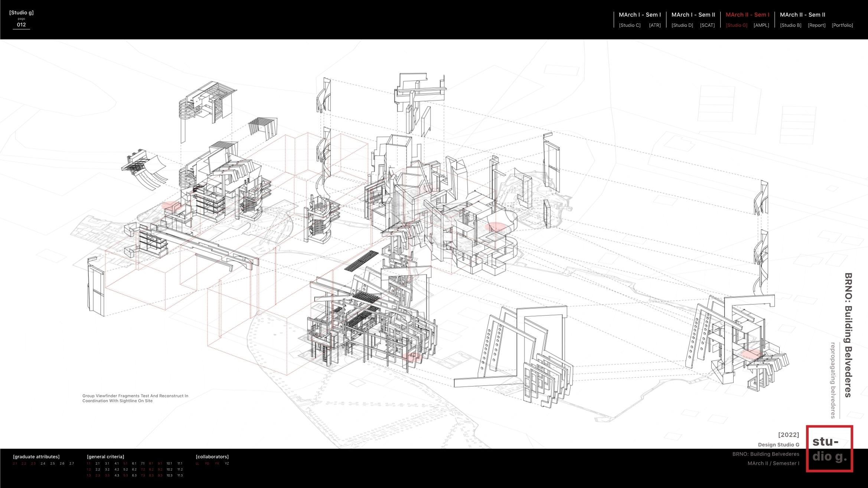Navigate to [Studio D] page
This screenshot has height=488, width=868.
pyautogui.click(x=682, y=25)
